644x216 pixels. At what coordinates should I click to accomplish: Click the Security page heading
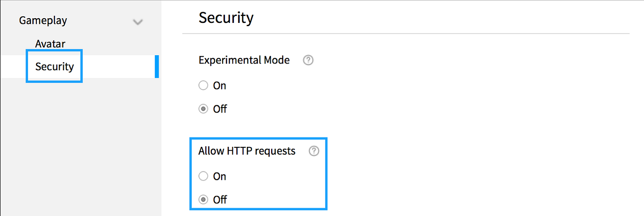pos(226,18)
